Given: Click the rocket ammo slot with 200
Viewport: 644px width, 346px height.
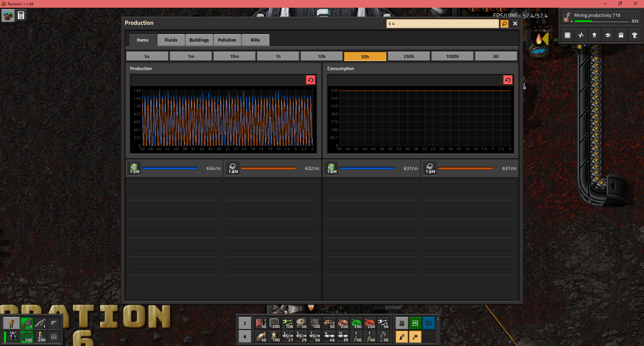Looking at the screenshot, I should coord(40,337).
